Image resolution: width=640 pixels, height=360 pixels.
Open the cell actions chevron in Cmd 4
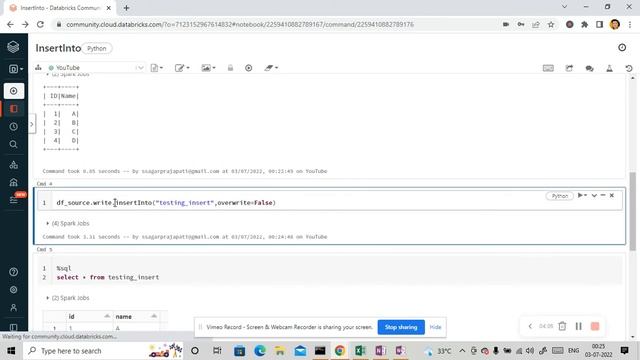click(594, 196)
